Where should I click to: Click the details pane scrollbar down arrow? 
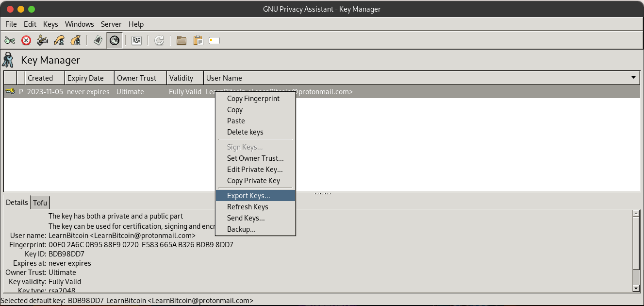636,289
